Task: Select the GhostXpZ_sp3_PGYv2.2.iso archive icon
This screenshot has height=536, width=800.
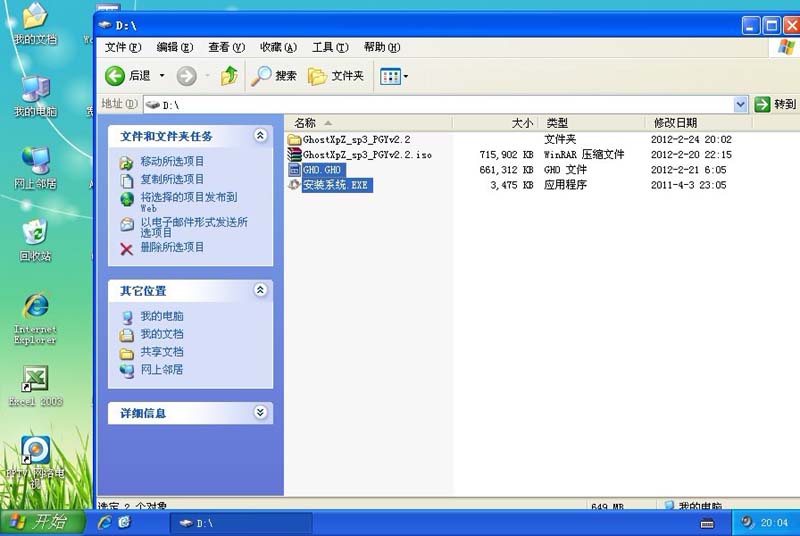Action: [x=294, y=155]
